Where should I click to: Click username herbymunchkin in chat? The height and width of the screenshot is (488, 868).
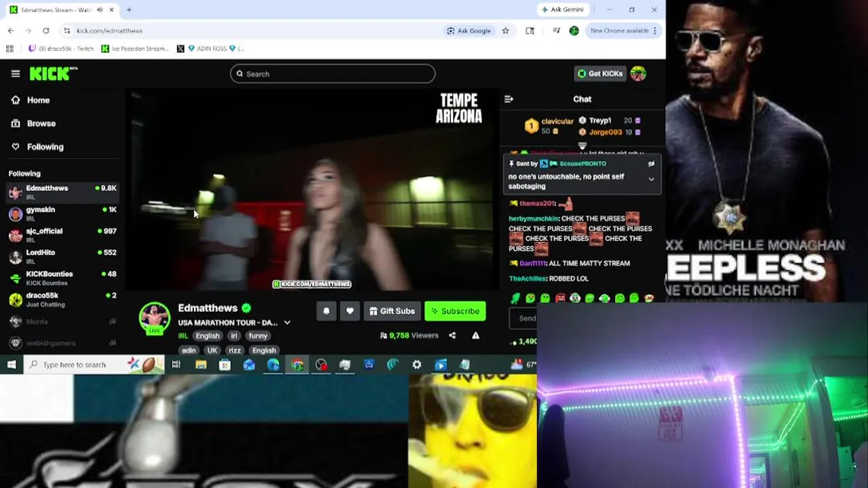click(x=534, y=219)
